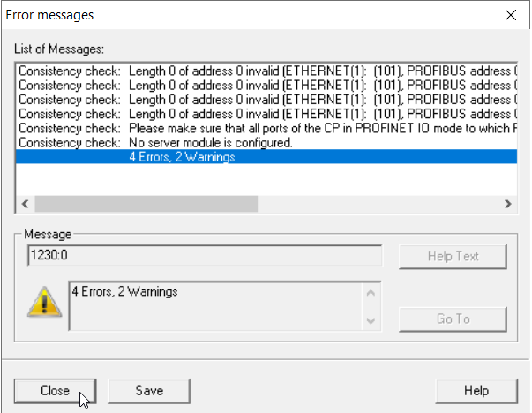Click the horizontal scrollbar track right of thumb
532x413 pixels.
click(x=379, y=204)
